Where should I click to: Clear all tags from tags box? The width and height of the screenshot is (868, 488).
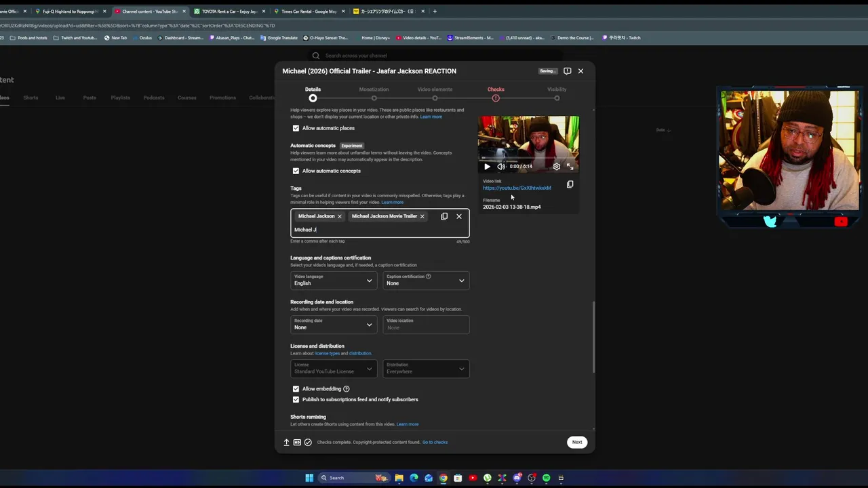[459, 216]
